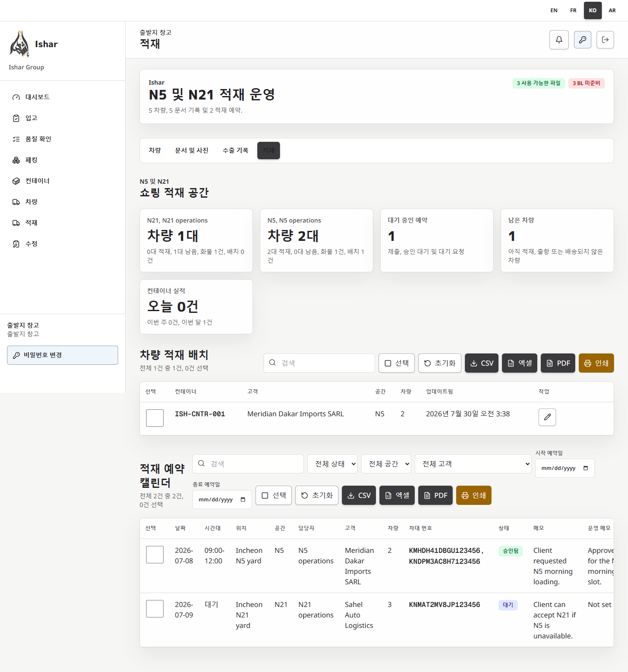628x672 pixels.
Task: Print the 적재 예약 캘린더
Action: click(474, 495)
